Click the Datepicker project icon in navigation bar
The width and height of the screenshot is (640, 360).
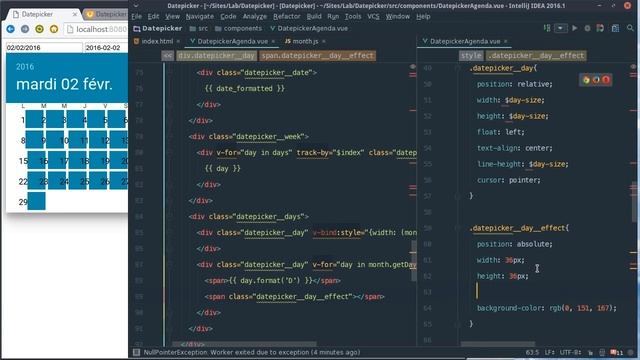[137, 29]
